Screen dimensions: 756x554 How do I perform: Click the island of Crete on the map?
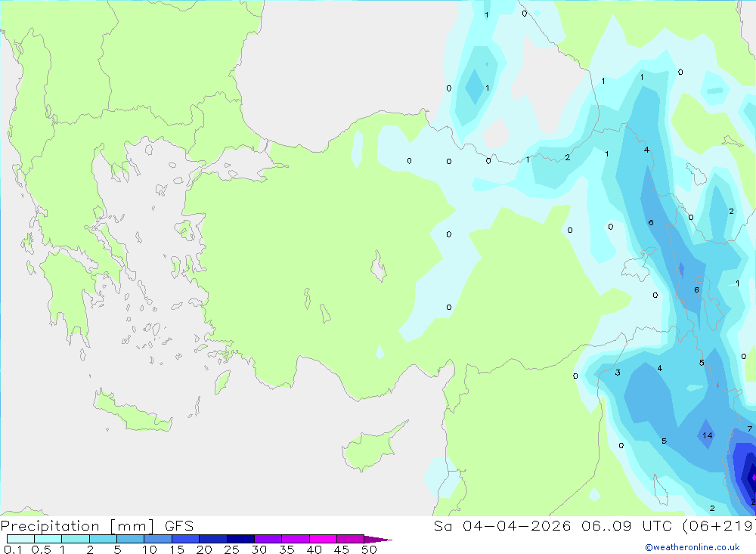pos(132,411)
